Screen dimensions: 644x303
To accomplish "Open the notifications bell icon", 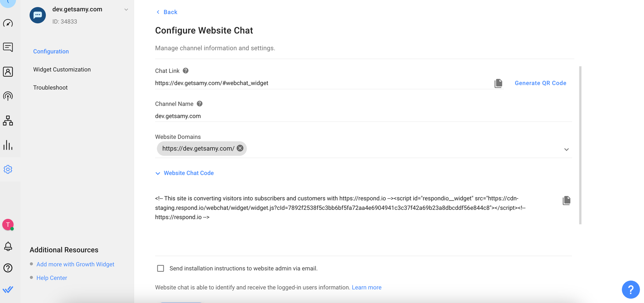I will click(x=8, y=246).
